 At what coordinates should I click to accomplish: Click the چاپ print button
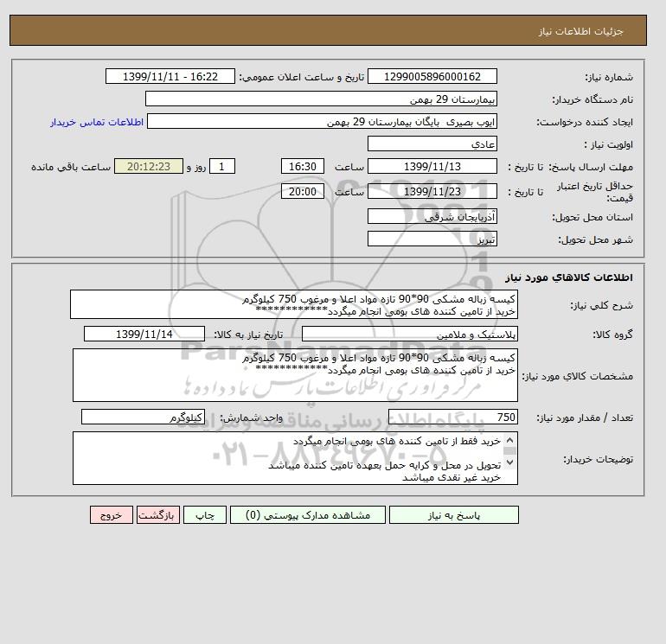coord(205,515)
